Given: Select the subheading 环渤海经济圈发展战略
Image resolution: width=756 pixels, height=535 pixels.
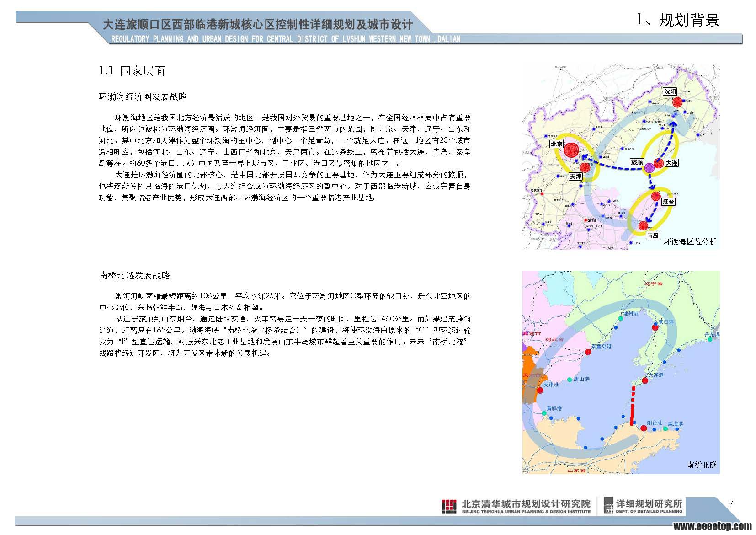Looking at the screenshot, I should pos(143,97).
